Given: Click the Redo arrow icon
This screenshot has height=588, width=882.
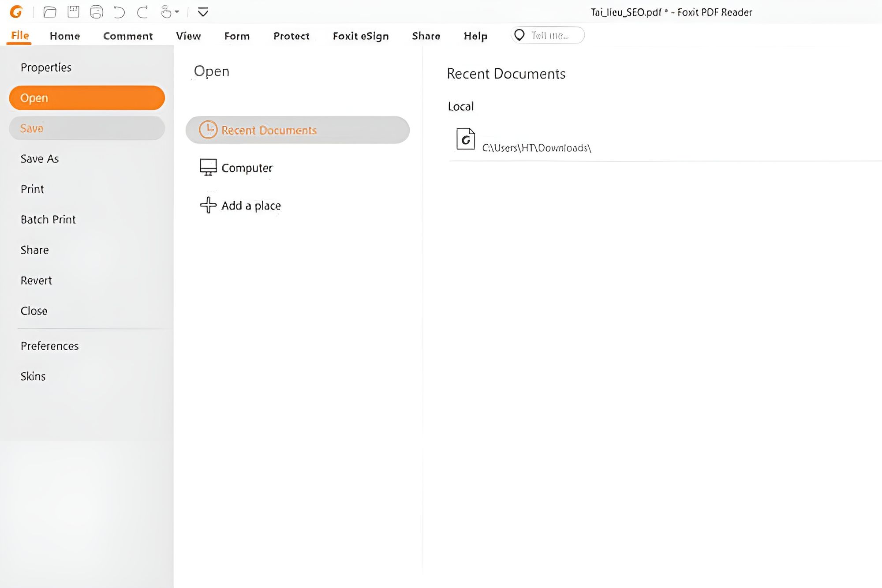Looking at the screenshot, I should (x=142, y=12).
